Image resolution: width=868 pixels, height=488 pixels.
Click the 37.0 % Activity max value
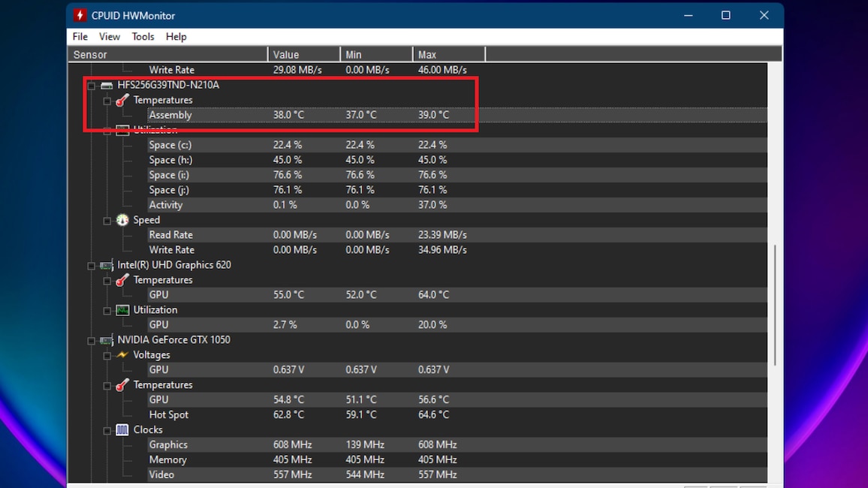click(432, 205)
